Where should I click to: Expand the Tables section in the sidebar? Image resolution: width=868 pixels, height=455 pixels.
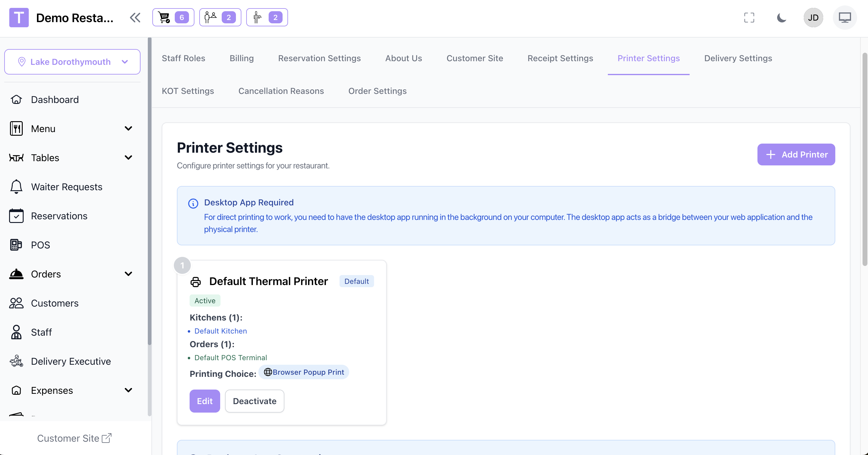tap(128, 158)
